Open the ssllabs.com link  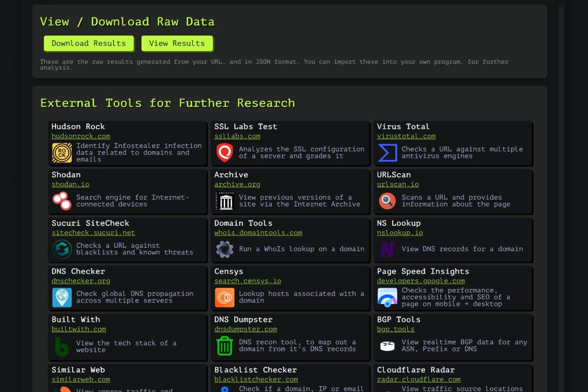click(237, 136)
